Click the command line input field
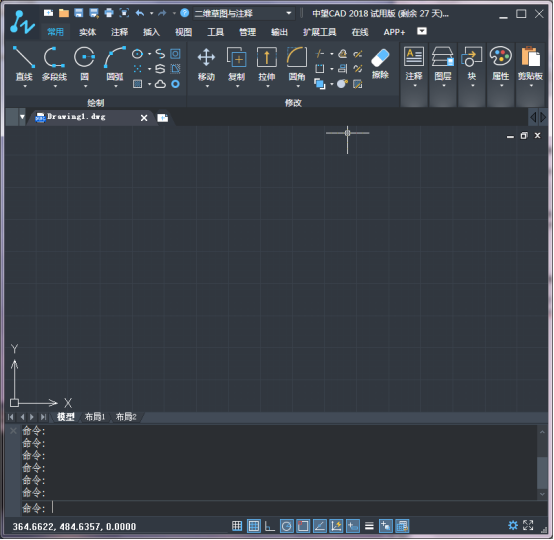The image size is (554, 540). [x=284, y=508]
